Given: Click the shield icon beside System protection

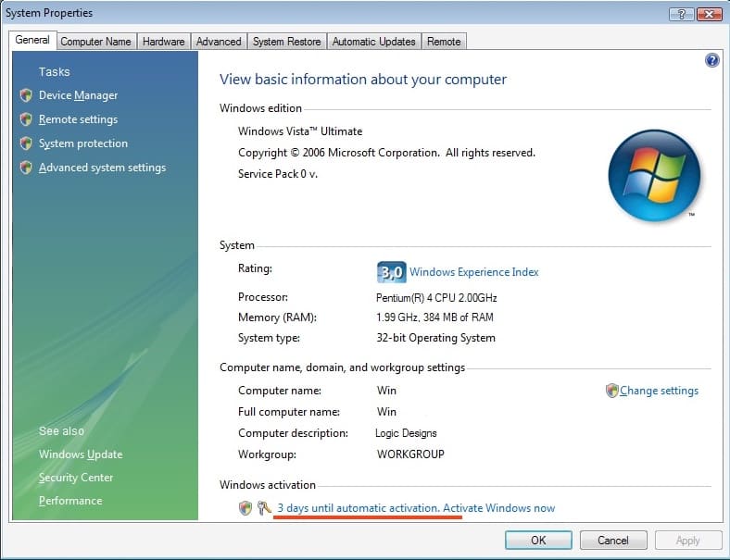Looking at the screenshot, I should [26, 143].
